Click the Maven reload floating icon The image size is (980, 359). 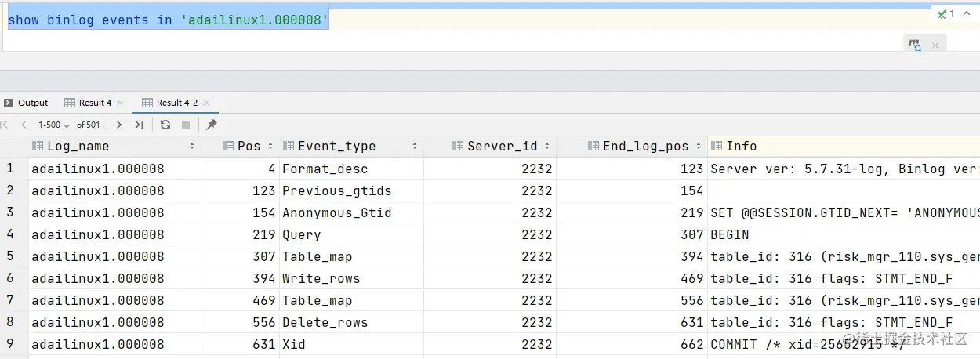click(915, 45)
